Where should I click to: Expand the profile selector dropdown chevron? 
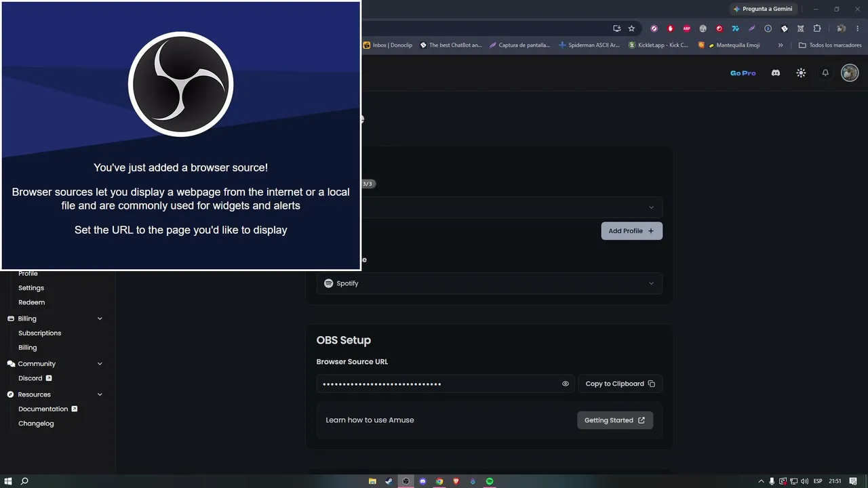(x=651, y=207)
